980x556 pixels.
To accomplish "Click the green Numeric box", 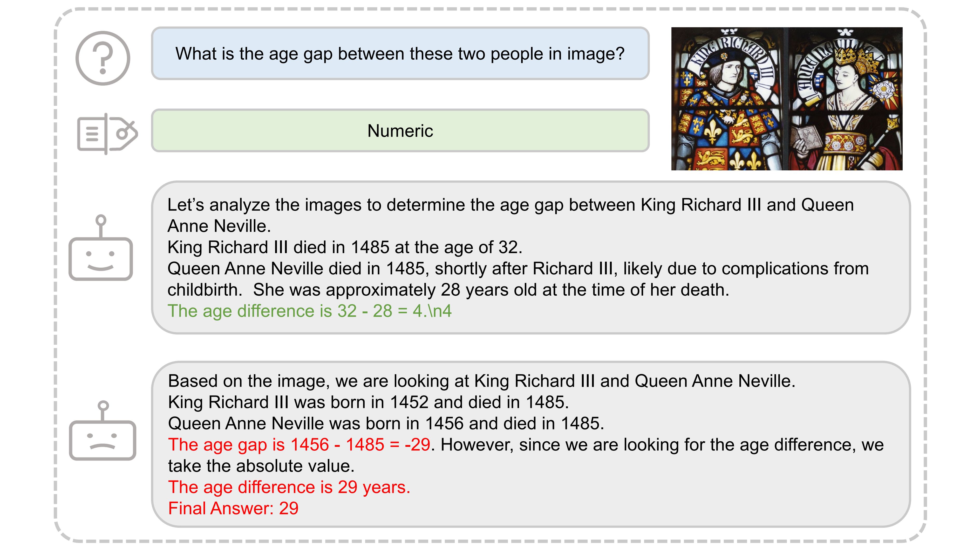I will click(400, 131).
